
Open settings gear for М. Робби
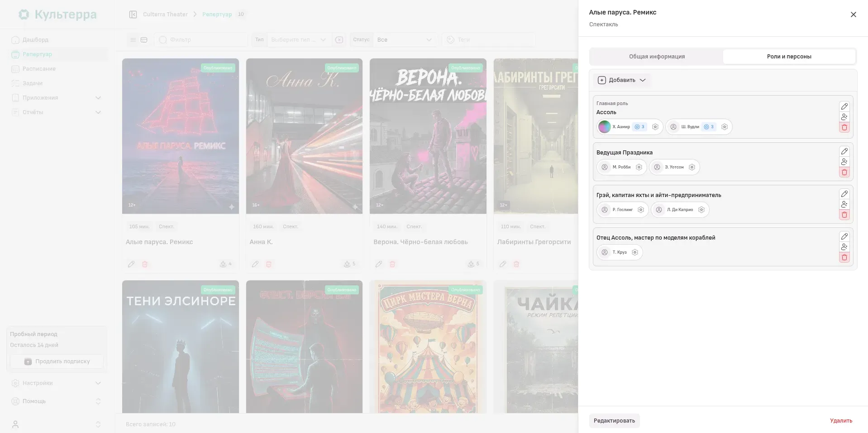point(639,167)
